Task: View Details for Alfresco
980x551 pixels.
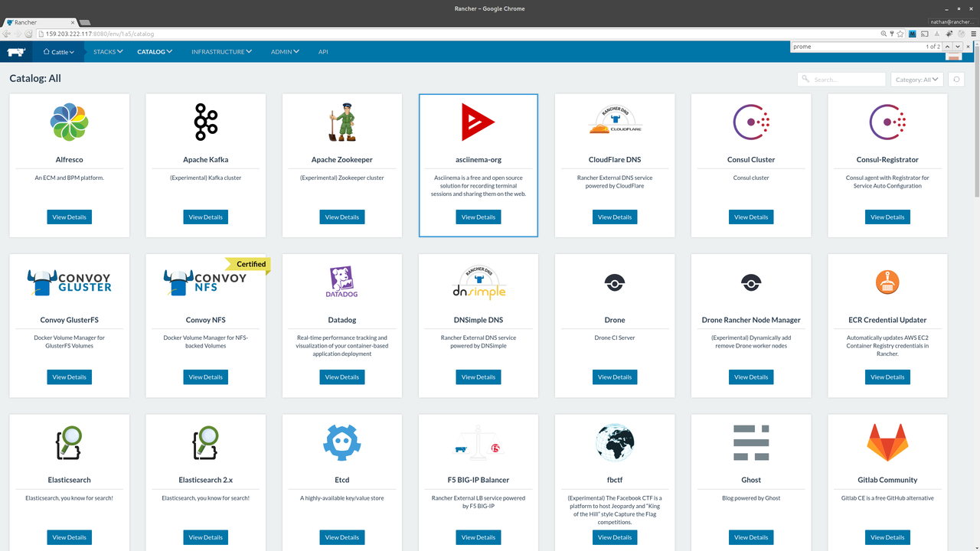Action: 69,217
